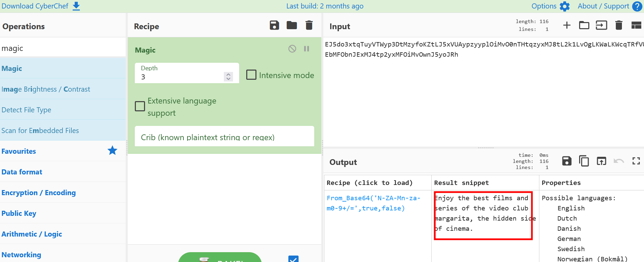644x262 pixels.
Task: Save the current recipe
Action: [274, 25]
